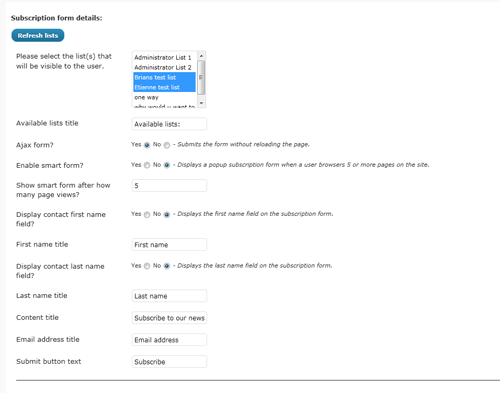The width and height of the screenshot is (500, 393).
Task: Choose Yes for display first name field
Action: [147, 214]
